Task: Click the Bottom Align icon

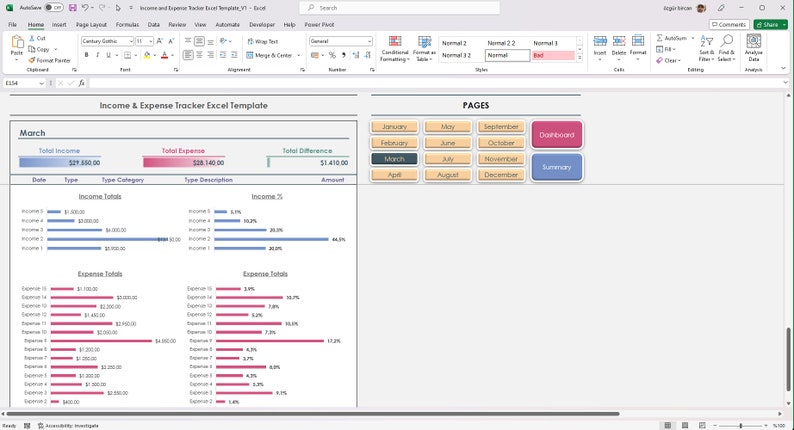Action: pyautogui.click(x=211, y=41)
